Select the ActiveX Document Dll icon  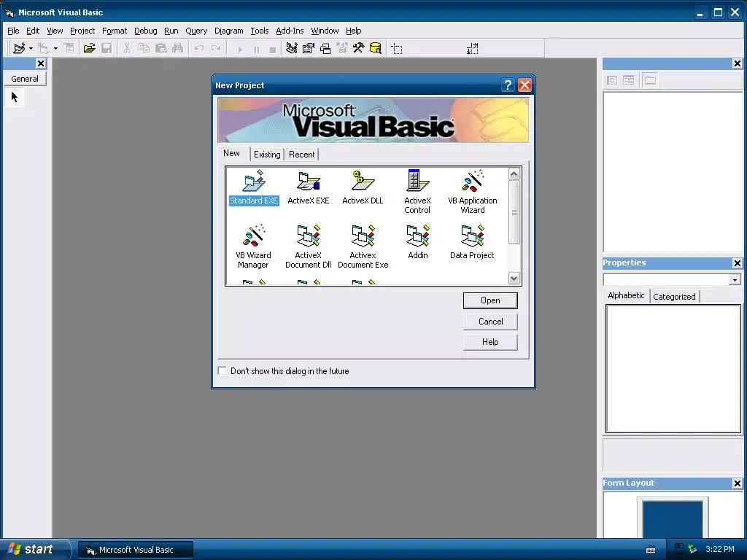309,246
